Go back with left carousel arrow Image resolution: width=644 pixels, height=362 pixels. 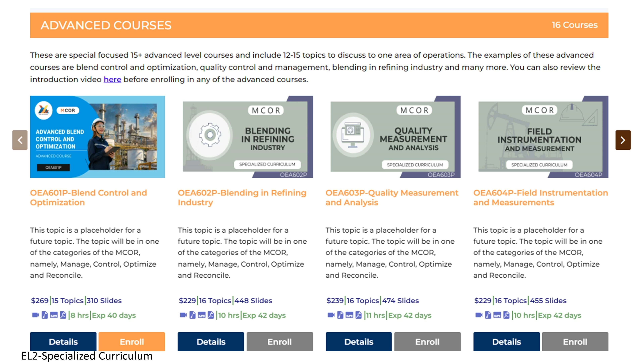pos(20,140)
